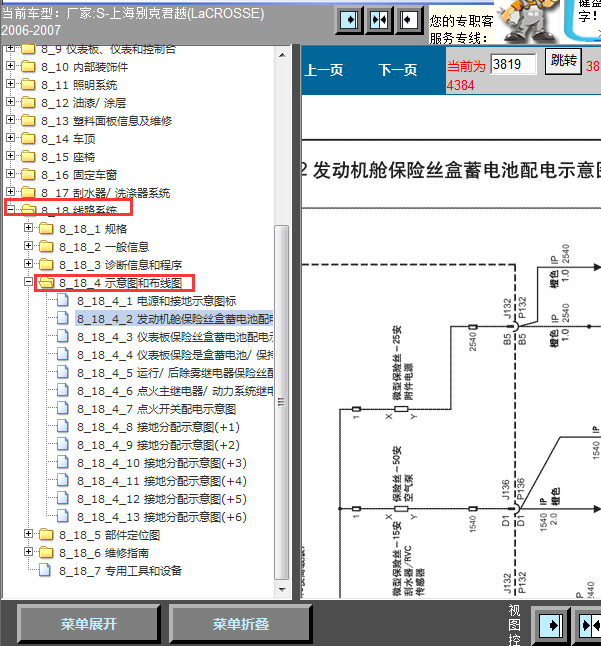Go to next page with 下一页
601x646 pixels.
(x=398, y=70)
